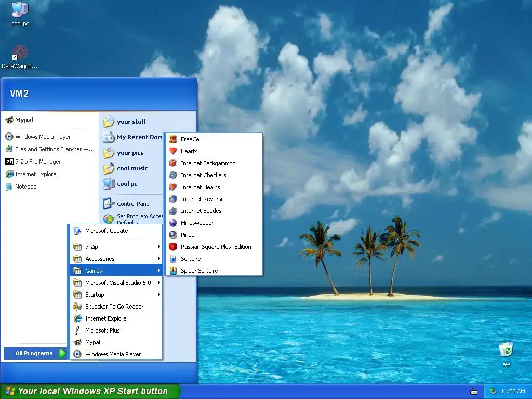Click the All Programs green arrow
532x399 pixels.
(62, 353)
